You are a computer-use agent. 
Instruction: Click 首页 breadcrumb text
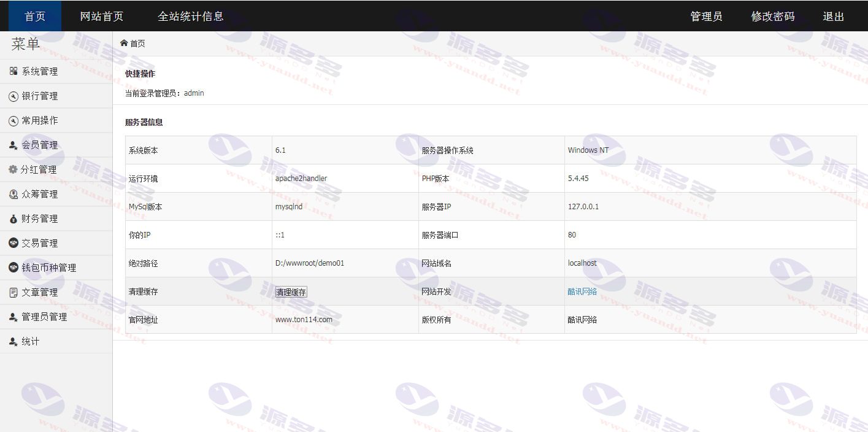(x=137, y=44)
